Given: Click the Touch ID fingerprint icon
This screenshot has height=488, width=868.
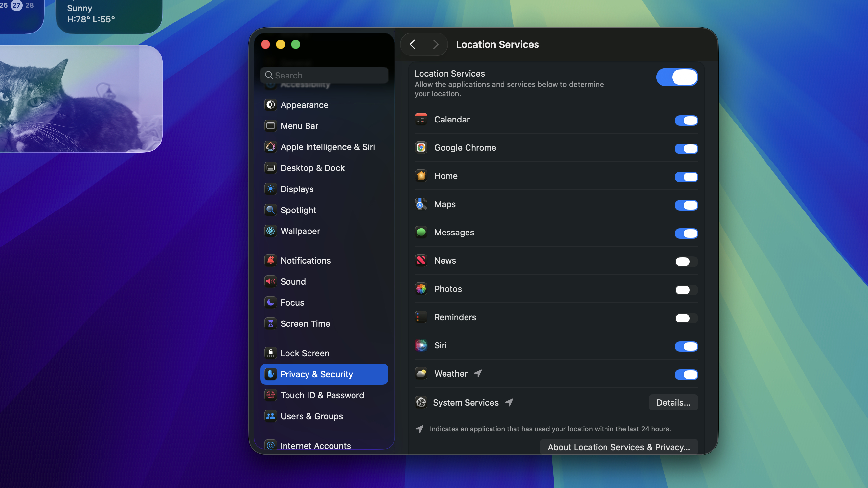Looking at the screenshot, I should (270, 395).
